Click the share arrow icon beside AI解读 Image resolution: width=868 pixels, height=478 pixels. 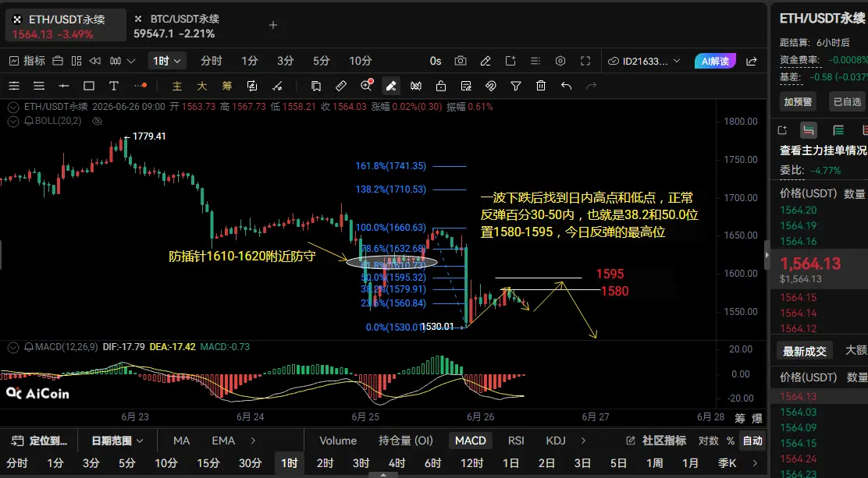(x=752, y=61)
